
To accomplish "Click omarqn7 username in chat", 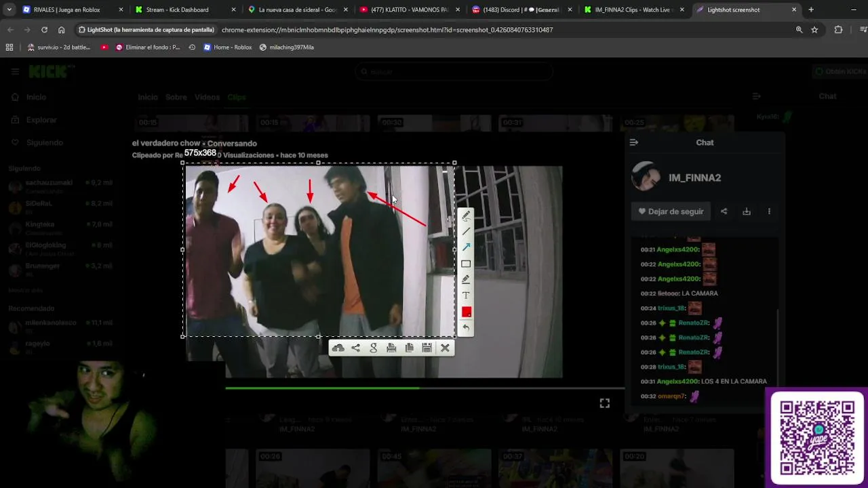I will (x=671, y=396).
